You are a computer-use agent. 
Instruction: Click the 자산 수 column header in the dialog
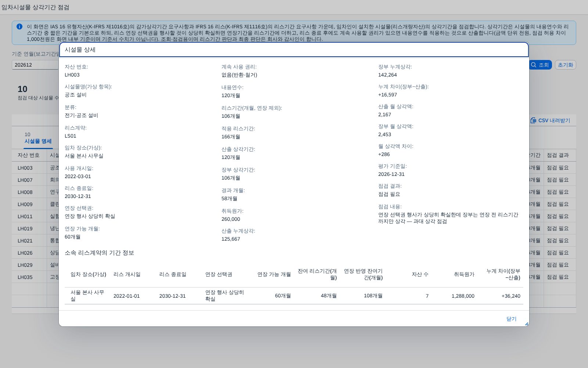coord(420,274)
